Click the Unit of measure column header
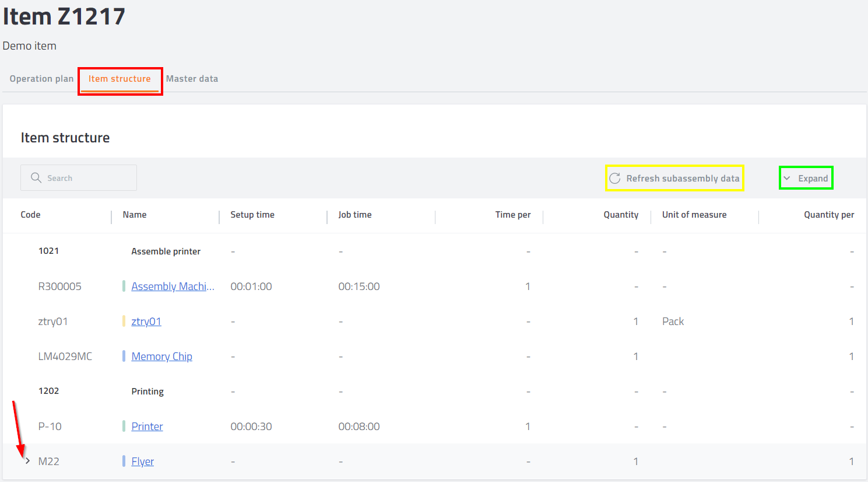Viewport: 868px width, 482px height. click(694, 215)
